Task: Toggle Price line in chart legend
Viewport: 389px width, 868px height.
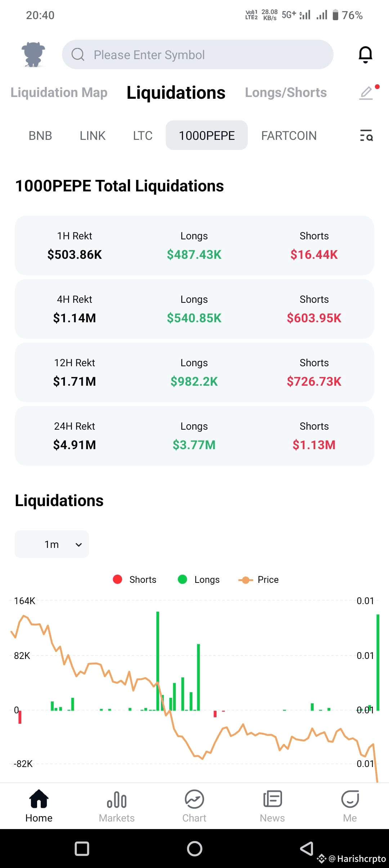Action: point(259,580)
